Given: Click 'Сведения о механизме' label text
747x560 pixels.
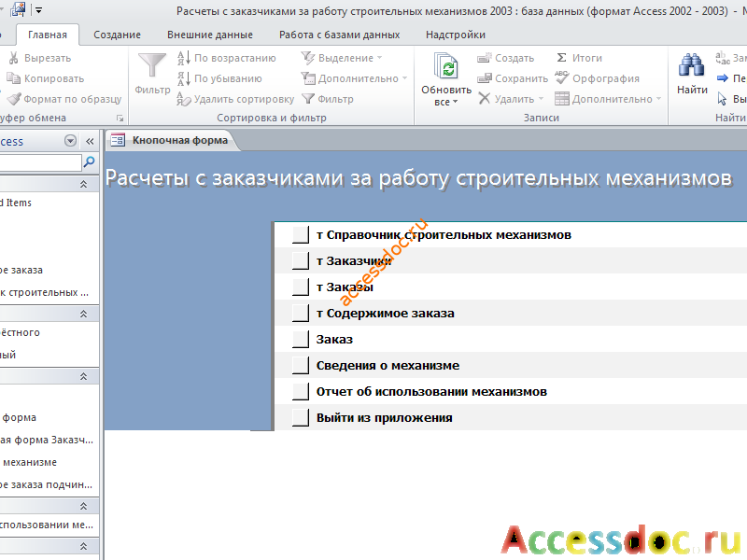Looking at the screenshot, I should (388, 366).
